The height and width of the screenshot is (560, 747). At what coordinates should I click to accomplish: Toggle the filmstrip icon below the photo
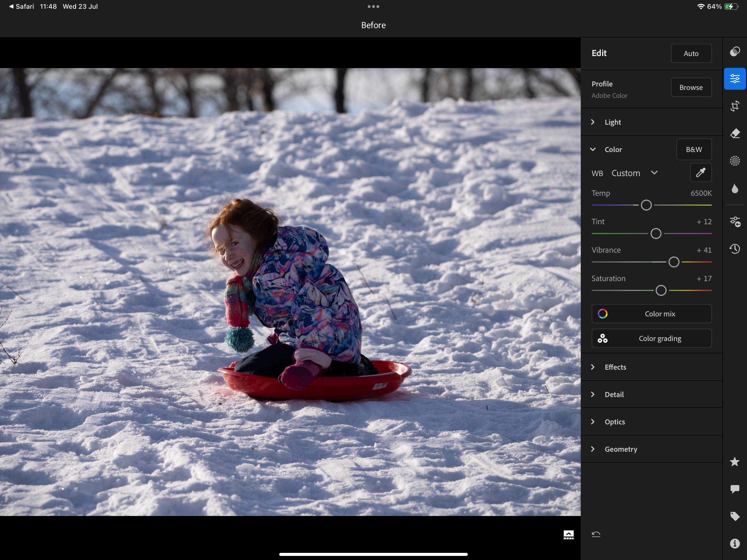568,535
